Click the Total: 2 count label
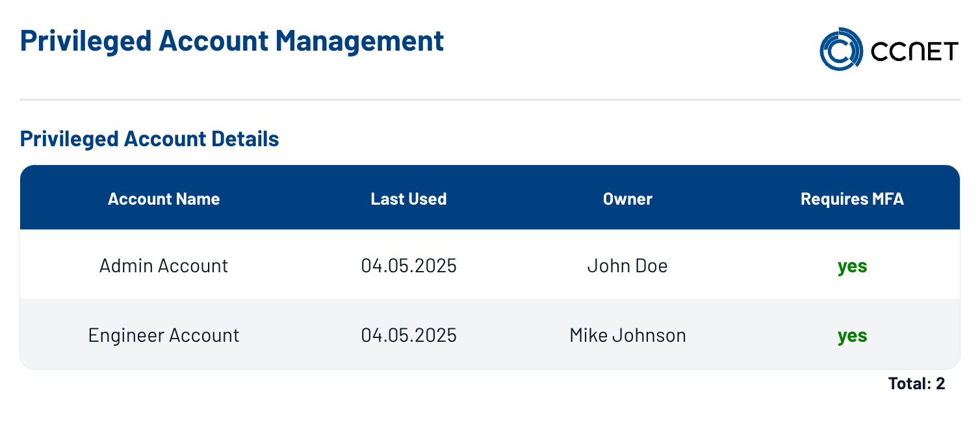The width and height of the screenshot is (980, 425). 916,384
